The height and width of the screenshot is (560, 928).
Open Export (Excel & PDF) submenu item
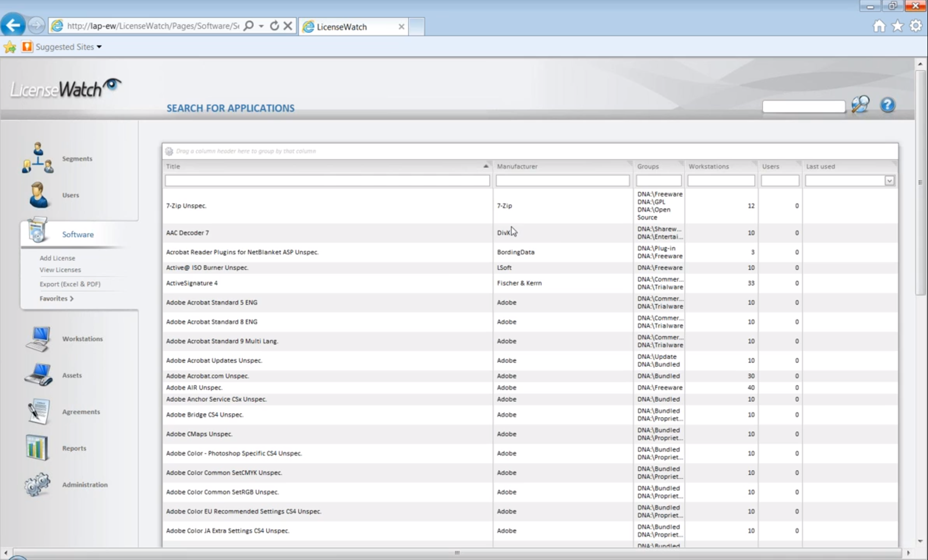click(x=70, y=284)
